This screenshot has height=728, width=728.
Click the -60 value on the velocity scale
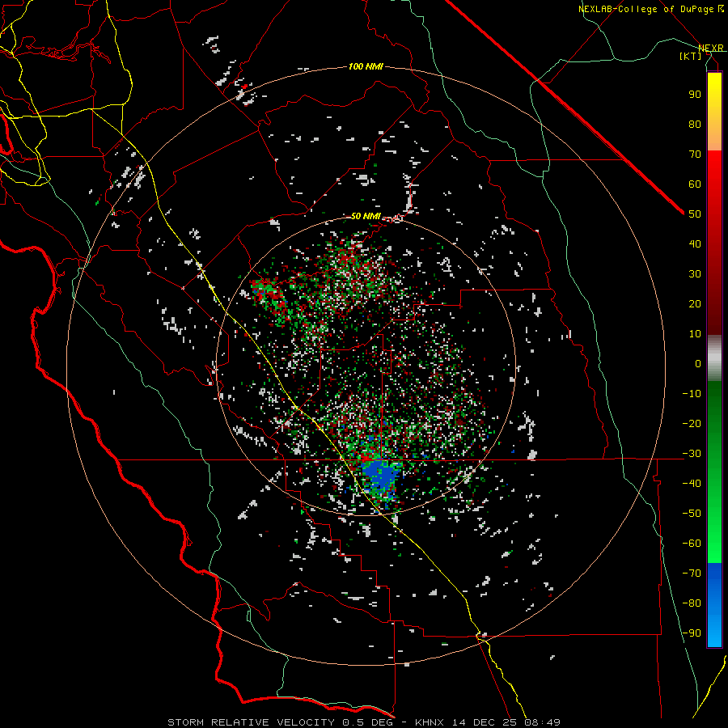(692, 544)
